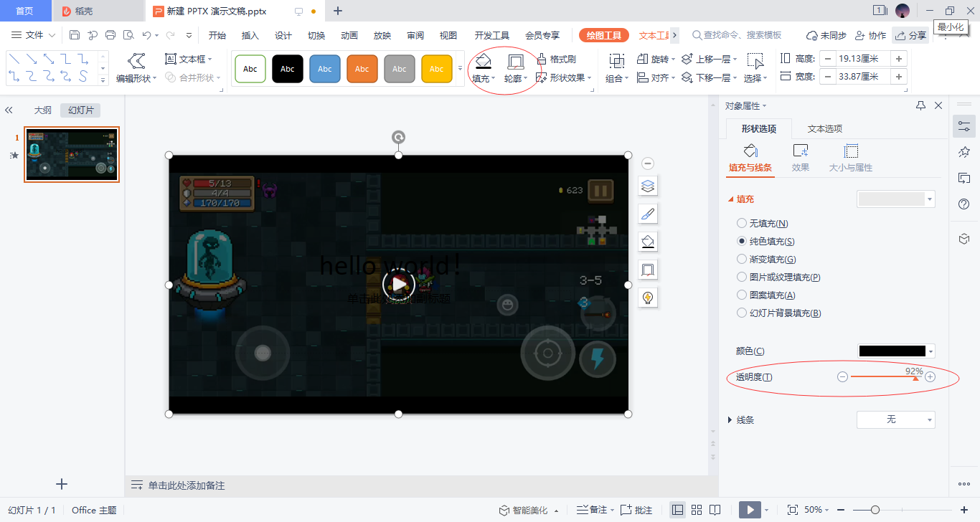This screenshot has width=980, height=522.
Task: Open the 文件 menu dropdown
Action: click(33, 35)
